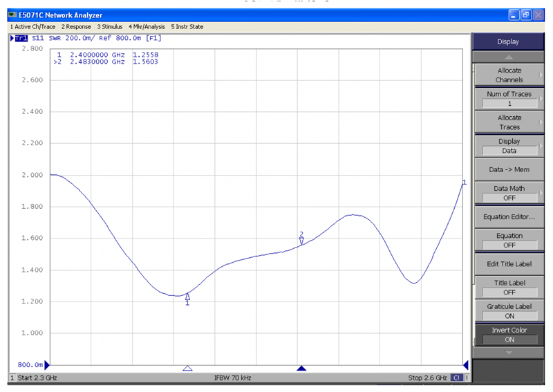Click the Data -> Mem button
The image size is (553, 392).
point(509,169)
